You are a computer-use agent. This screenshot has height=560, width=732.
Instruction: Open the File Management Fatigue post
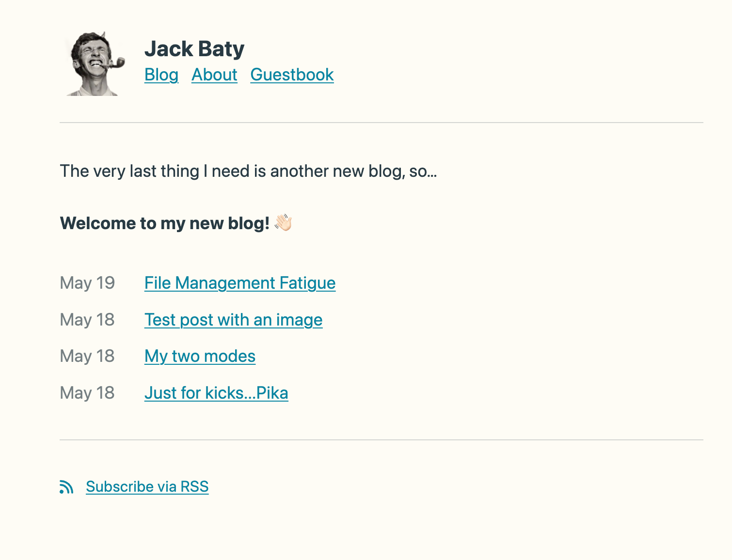[x=240, y=283]
